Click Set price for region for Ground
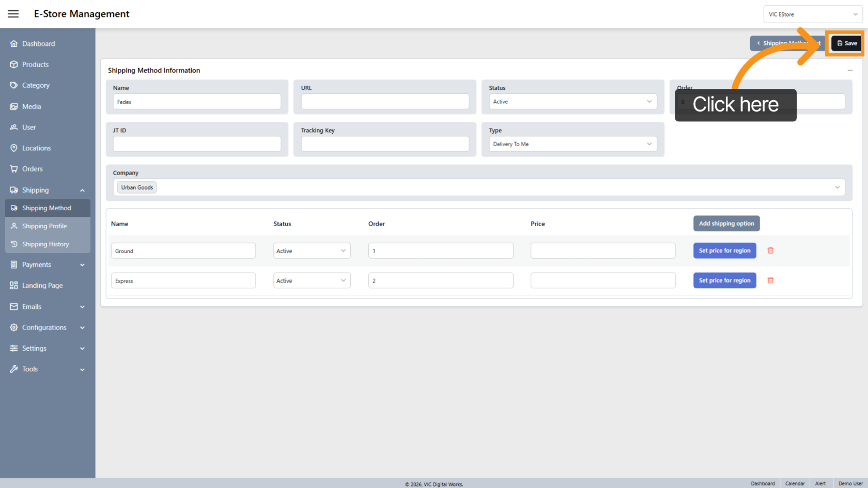Viewport: 868px width, 488px height. 724,251
